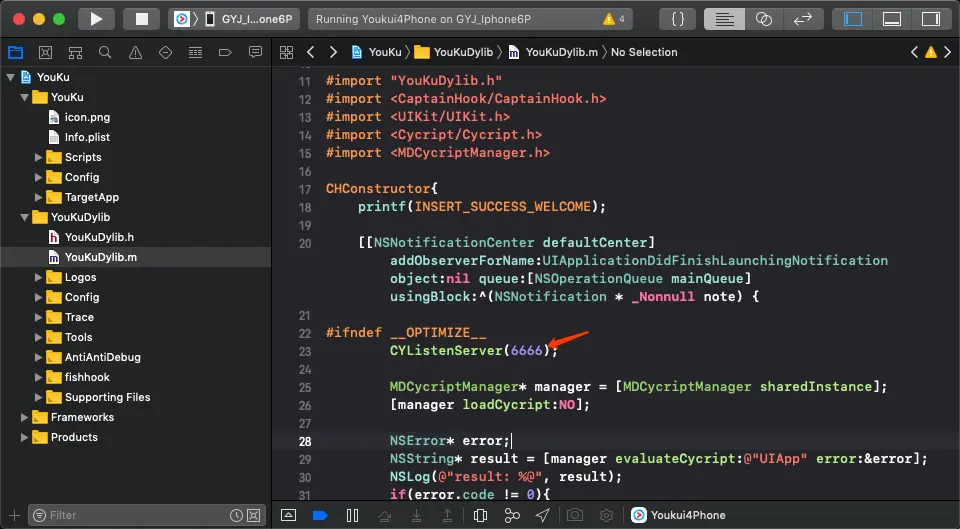
Task: Collapse the YouKu project root
Action: [10, 77]
